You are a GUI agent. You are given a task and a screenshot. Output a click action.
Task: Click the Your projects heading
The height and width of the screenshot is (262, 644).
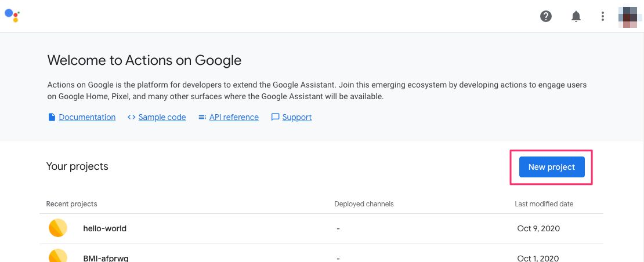coord(77,166)
